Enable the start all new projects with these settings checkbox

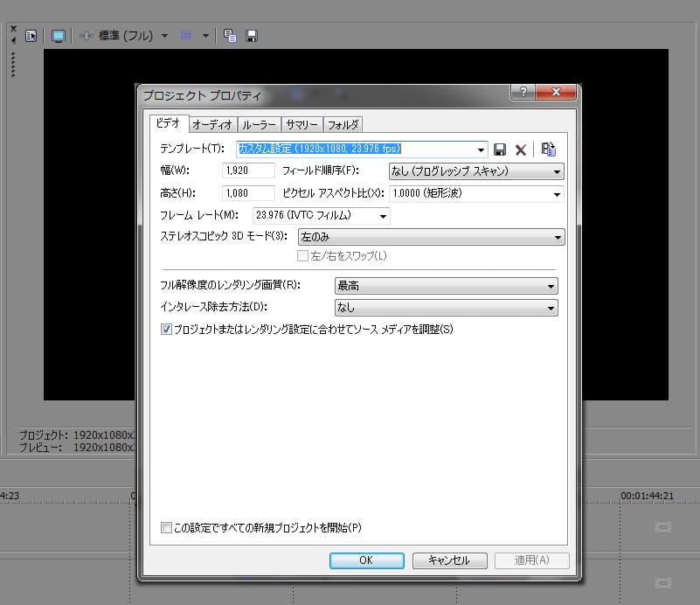[x=167, y=528]
